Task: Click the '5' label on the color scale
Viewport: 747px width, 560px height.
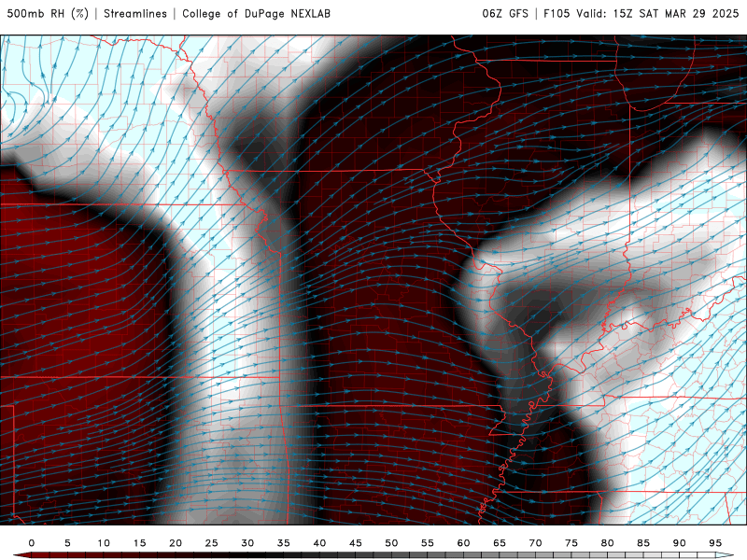Action: [67, 543]
